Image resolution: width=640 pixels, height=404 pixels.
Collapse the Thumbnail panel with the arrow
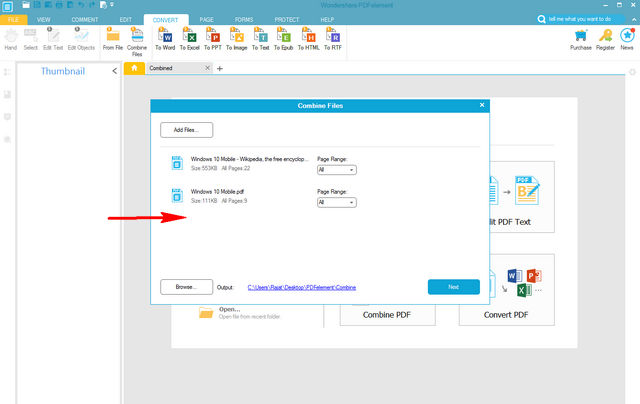tap(115, 71)
